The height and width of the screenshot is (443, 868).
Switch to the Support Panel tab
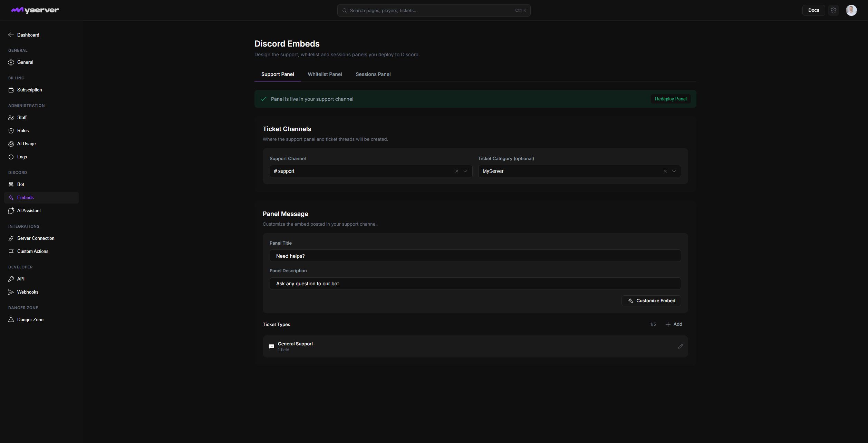pos(278,74)
